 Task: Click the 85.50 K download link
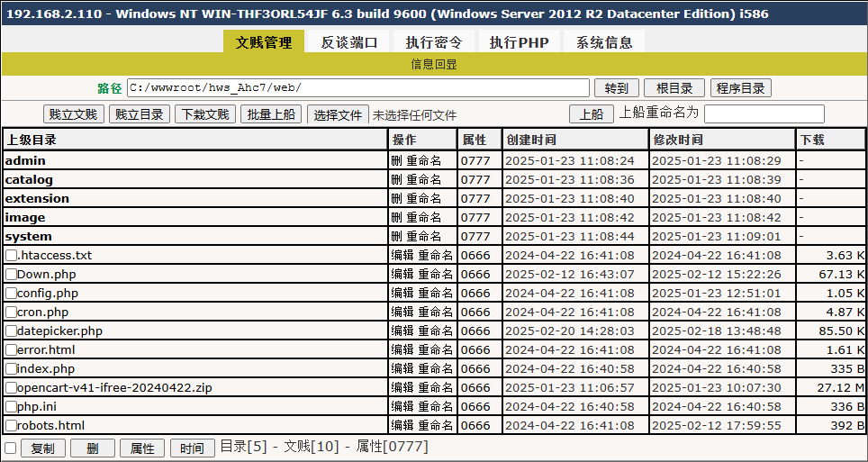point(841,331)
